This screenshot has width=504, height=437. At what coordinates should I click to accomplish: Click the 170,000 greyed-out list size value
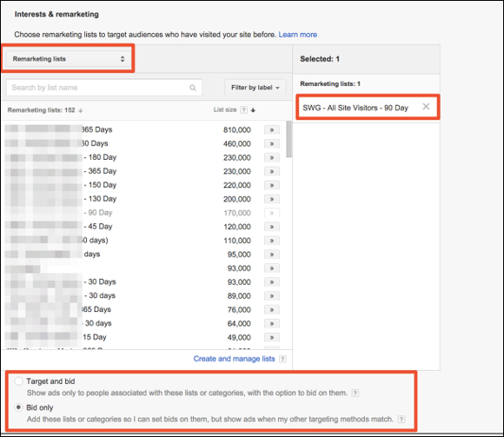237,213
